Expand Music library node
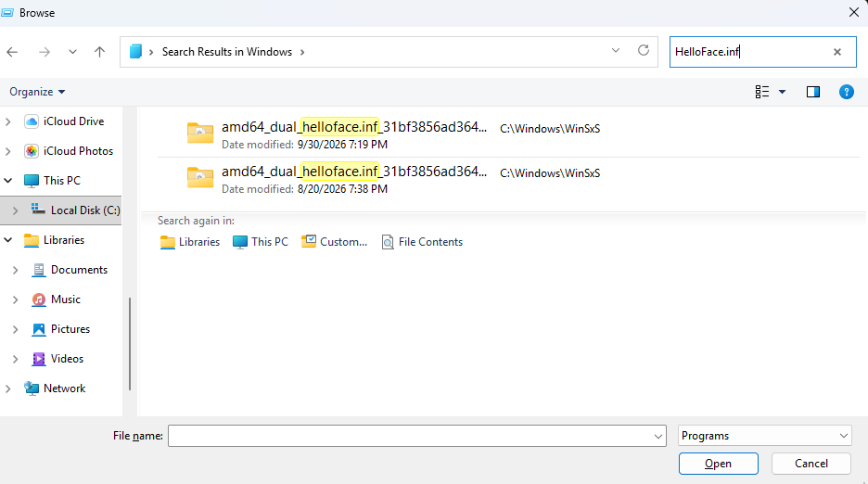The height and width of the screenshot is (484, 868). pyautogui.click(x=15, y=299)
